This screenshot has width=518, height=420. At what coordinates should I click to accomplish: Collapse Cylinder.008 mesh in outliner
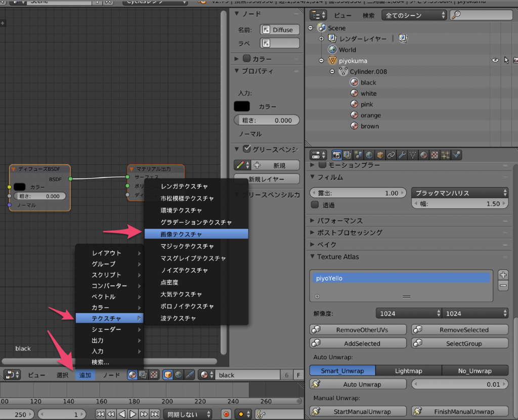[332, 71]
